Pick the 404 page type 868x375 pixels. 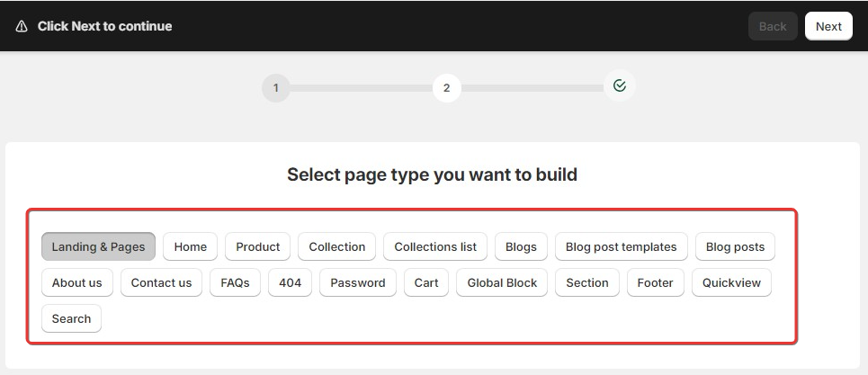click(290, 282)
